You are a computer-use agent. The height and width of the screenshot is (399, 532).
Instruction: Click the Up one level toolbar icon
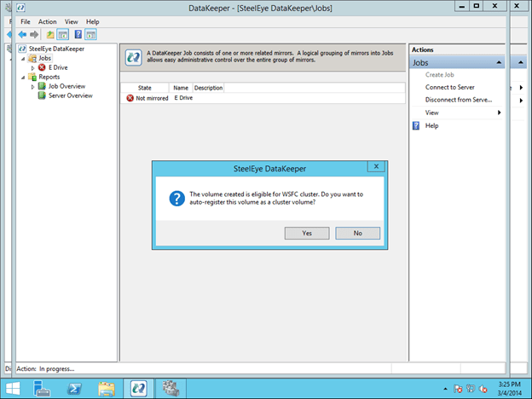(49, 34)
